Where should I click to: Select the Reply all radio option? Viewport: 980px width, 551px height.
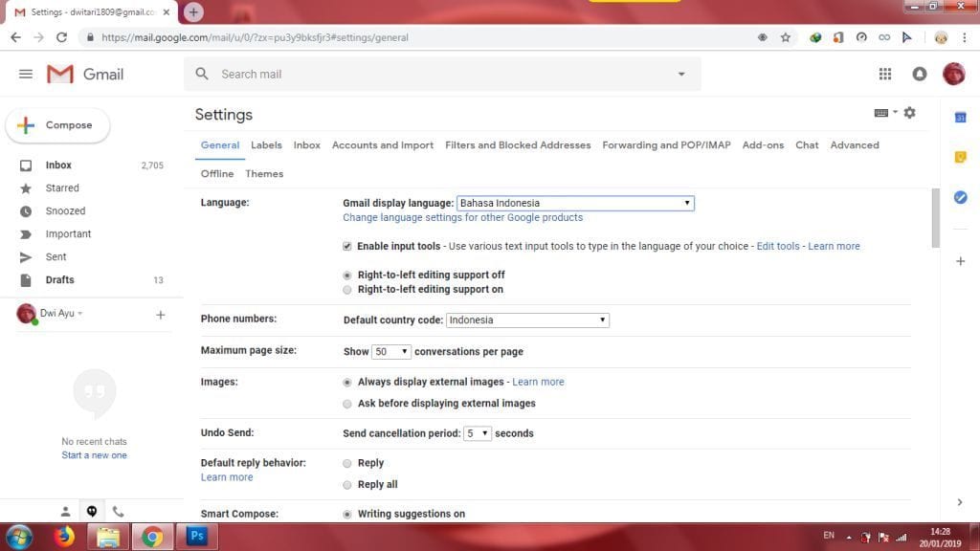tap(346, 485)
